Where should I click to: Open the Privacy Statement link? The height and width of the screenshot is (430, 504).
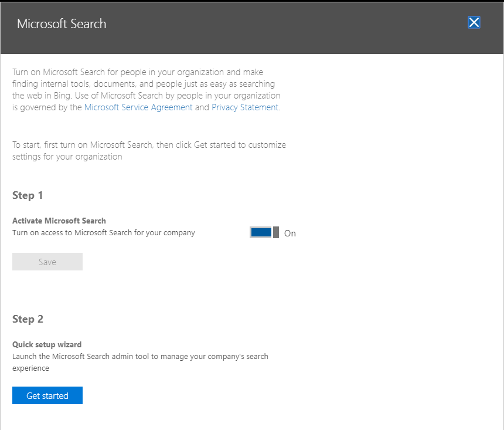[245, 107]
